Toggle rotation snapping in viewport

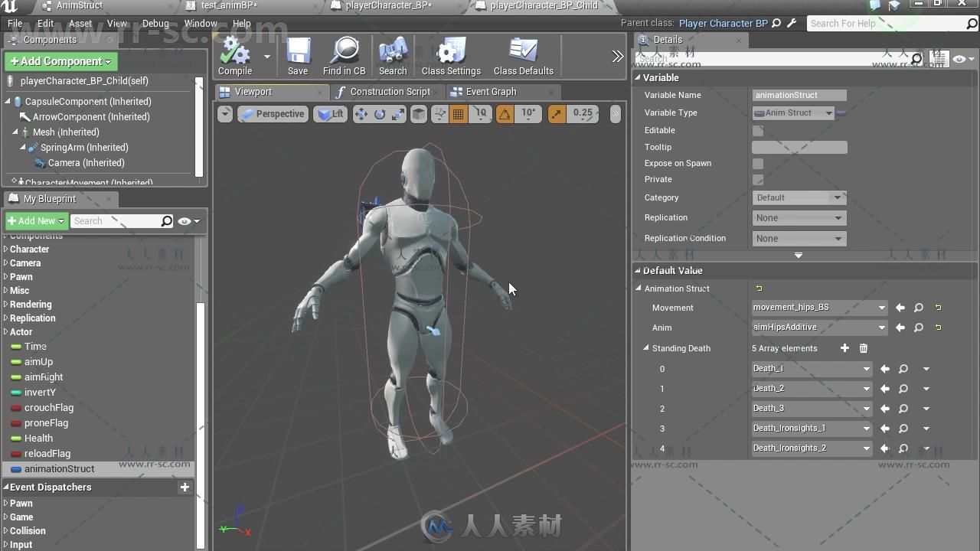505,114
